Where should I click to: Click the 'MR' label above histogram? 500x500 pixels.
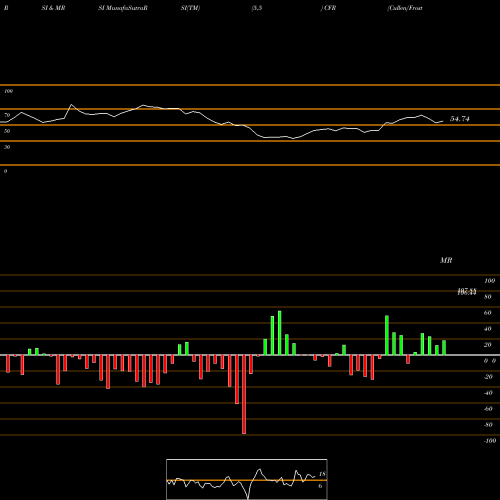[446, 260]
